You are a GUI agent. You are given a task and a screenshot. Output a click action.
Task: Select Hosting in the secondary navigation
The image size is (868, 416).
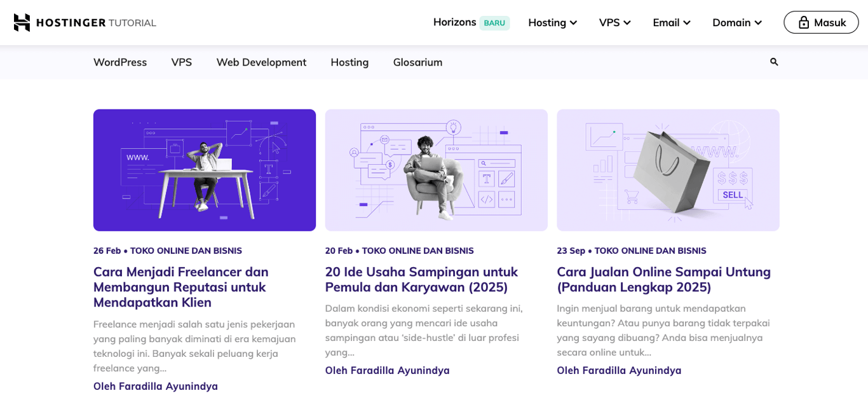coord(349,62)
